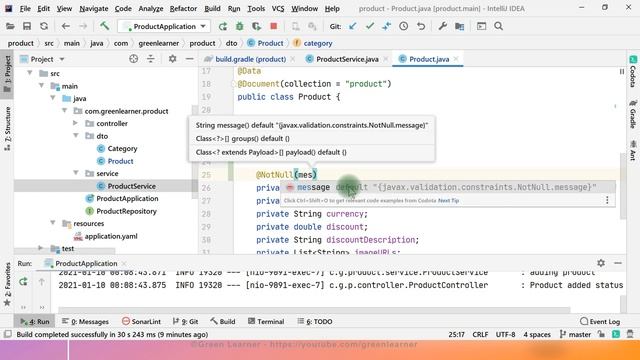Viewport: 640px width, 360px height.
Task: Collapse com.greenlearner.product package
Action: click(x=65, y=111)
